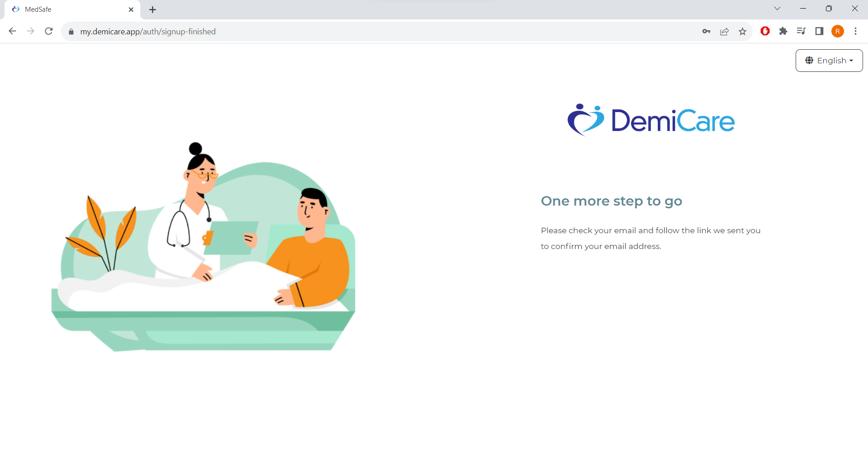The image size is (868, 460).
Task: Open the Extensions puzzle icon
Action: (x=783, y=31)
